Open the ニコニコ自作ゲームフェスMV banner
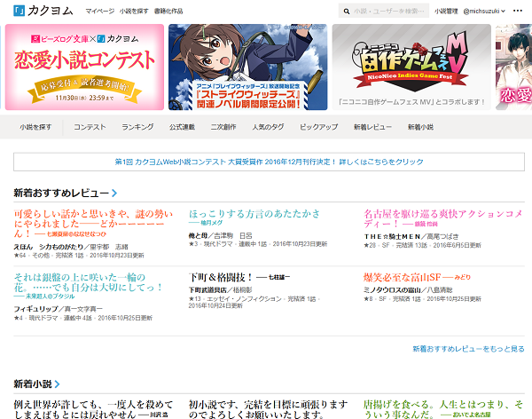 [x=411, y=67]
